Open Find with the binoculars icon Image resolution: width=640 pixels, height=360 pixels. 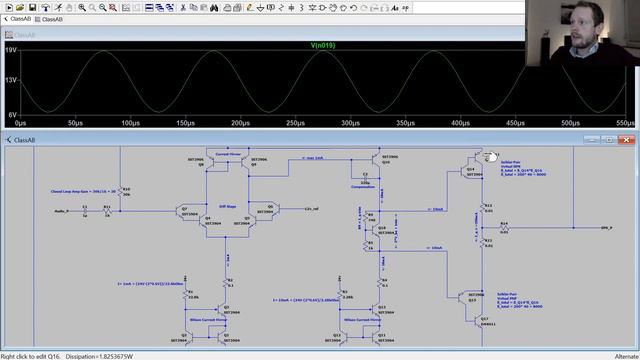214,7
